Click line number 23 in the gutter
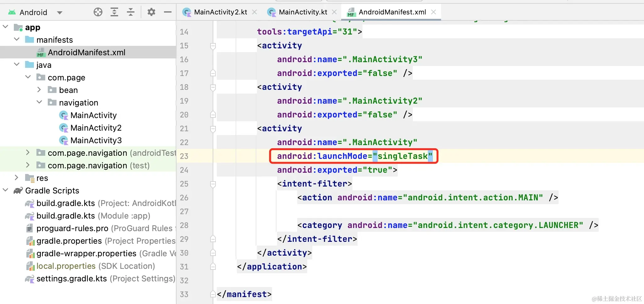 184,156
